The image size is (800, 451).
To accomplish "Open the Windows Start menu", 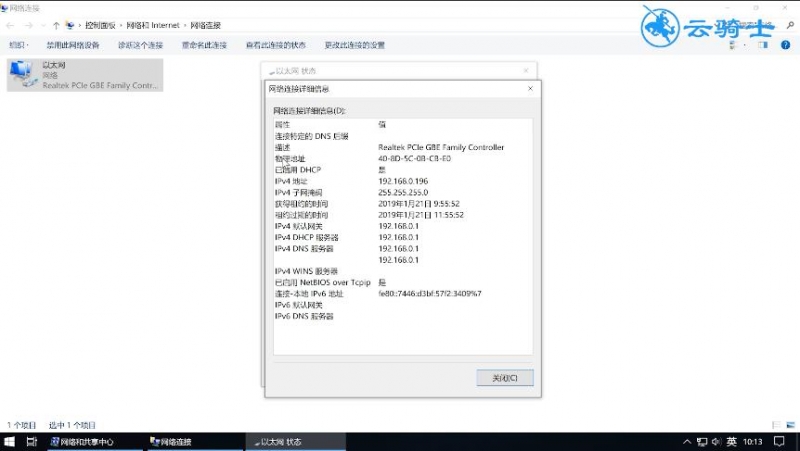I will pos(9,442).
